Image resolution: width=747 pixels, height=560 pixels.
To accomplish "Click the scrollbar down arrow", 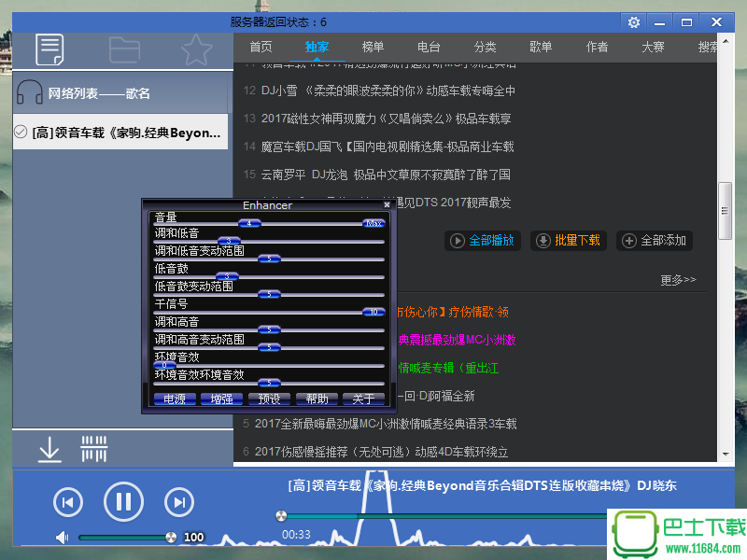I will [726, 454].
